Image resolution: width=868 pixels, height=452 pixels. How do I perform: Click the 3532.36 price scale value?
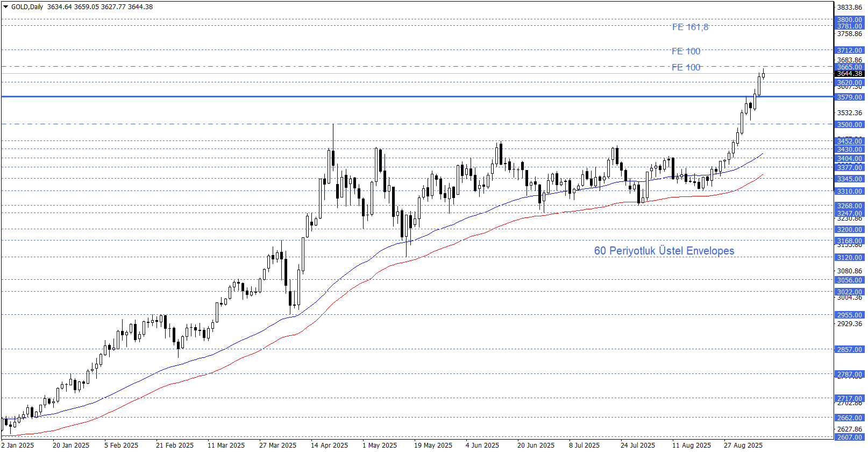[x=849, y=113]
